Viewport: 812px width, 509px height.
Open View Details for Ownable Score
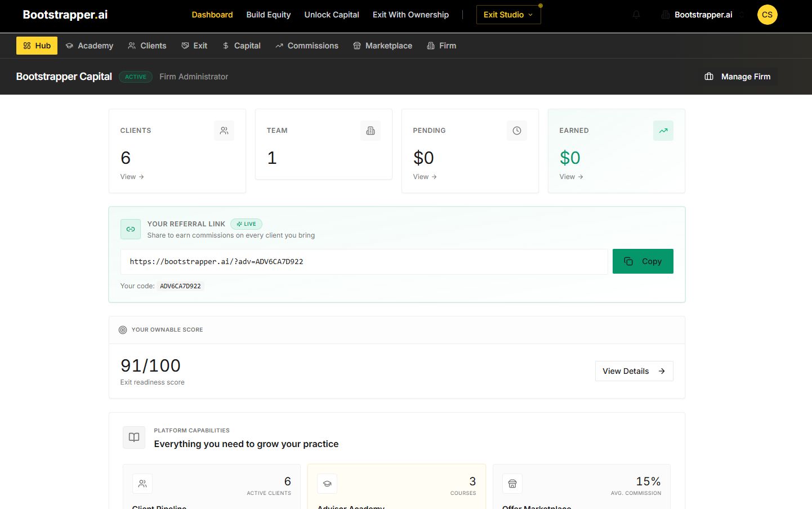(x=633, y=371)
